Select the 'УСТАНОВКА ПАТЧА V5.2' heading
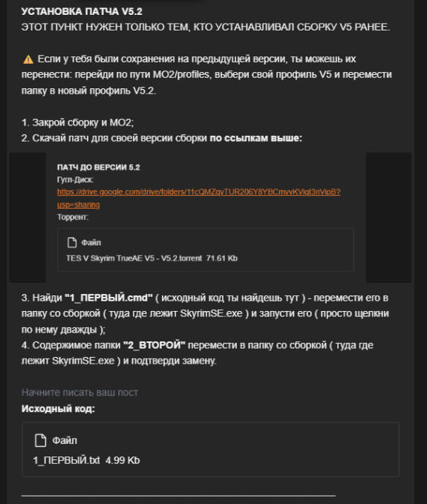The height and width of the screenshot is (504, 427). [x=82, y=12]
